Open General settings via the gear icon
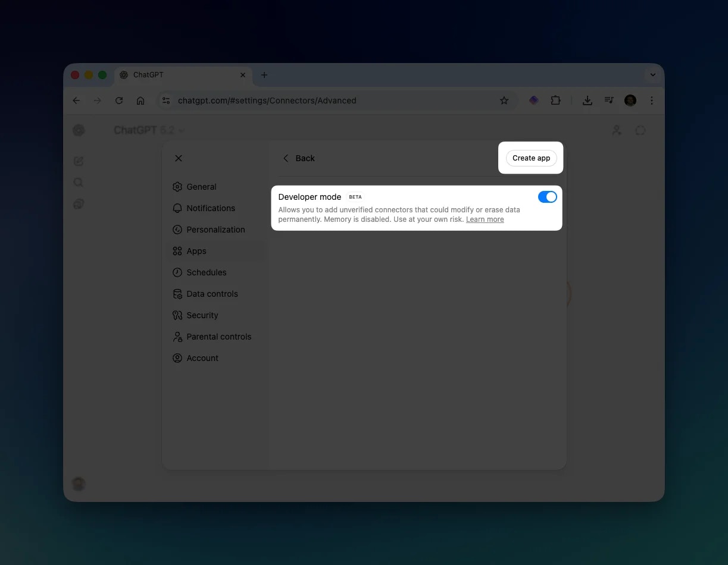This screenshot has height=565, width=728. click(177, 187)
